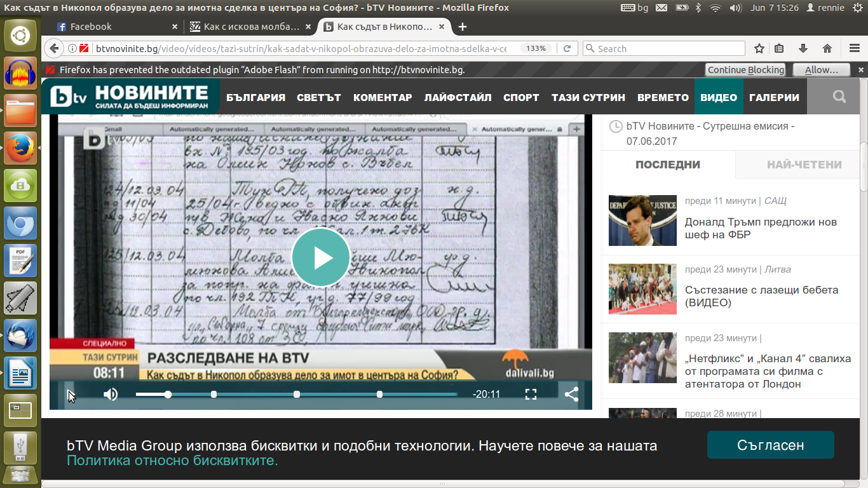Open Firefox downloads arrow
Viewport: 868px width, 488px height.
803,48
